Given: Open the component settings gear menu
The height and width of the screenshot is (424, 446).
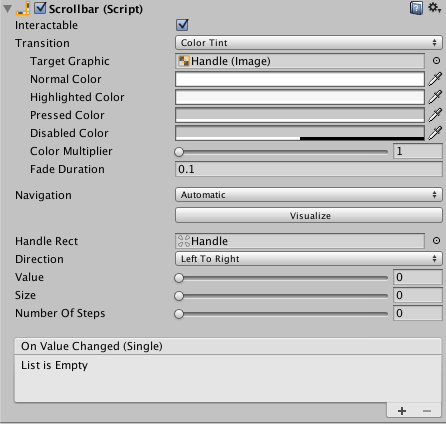Looking at the screenshot, I should click(435, 7).
